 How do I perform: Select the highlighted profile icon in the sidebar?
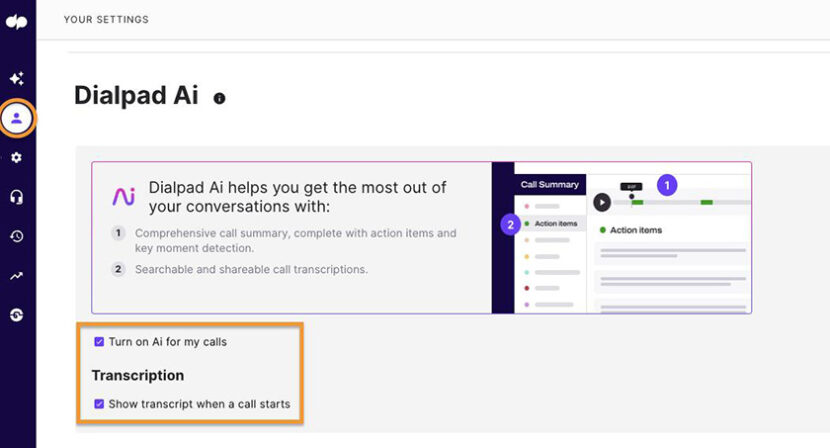tap(17, 118)
